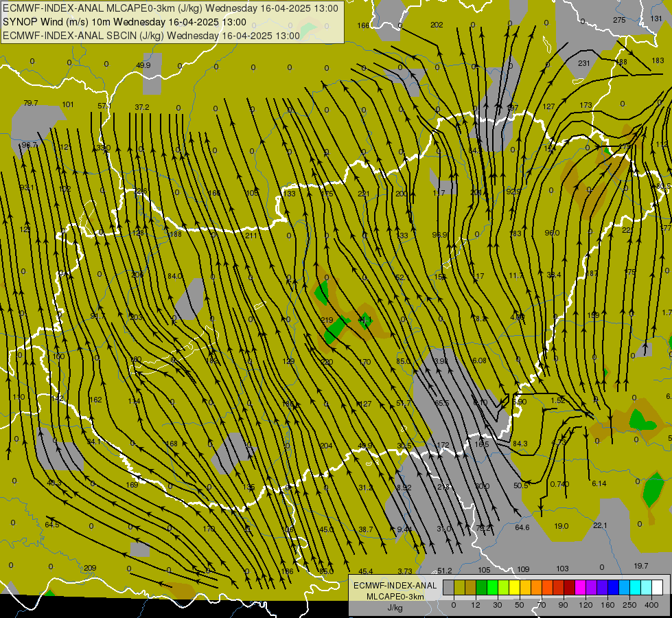The height and width of the screenshot is (618, 672).
Task: Click the legend label ECMWF-INDEX-ANAL
Action: point(395,586)
